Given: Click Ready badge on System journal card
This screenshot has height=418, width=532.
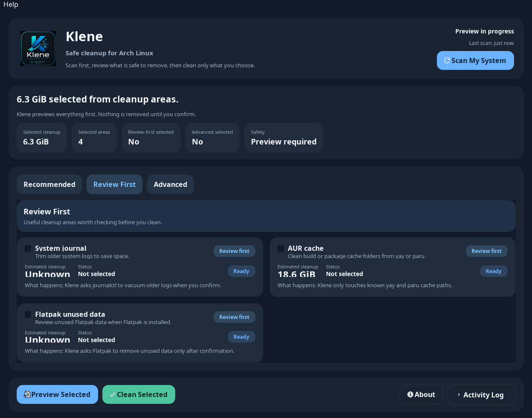Looking at the screenshot, I should [241, 271].
